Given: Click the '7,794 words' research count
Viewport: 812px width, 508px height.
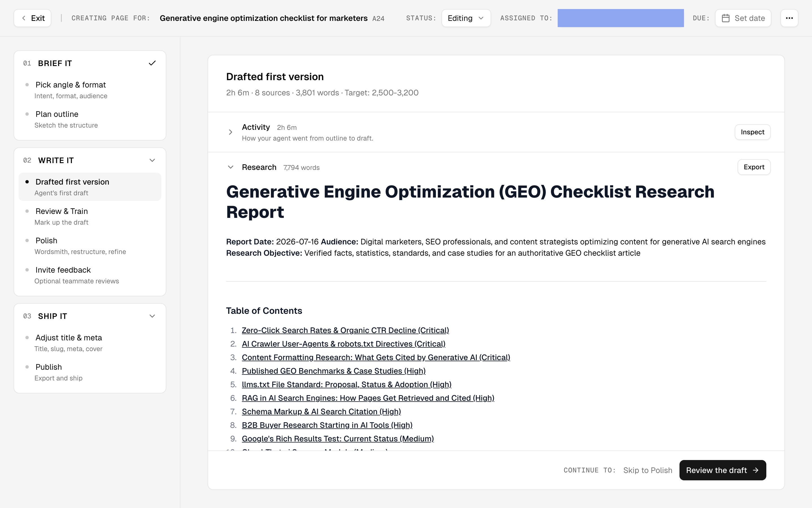Looking at the screenshot, I should 301,168.
